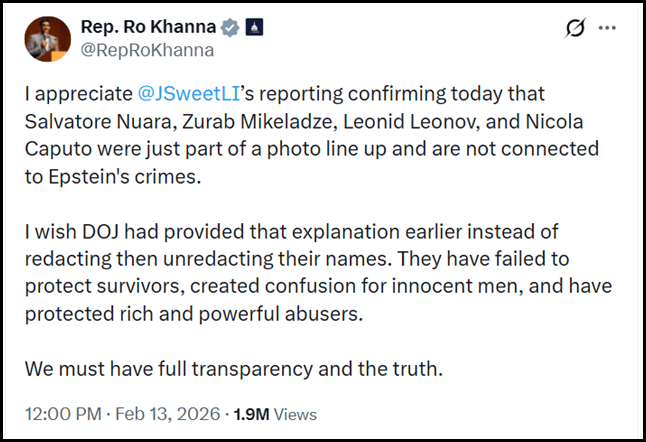
Task: Open the three-dot more options menu
Action: [606, 29]
